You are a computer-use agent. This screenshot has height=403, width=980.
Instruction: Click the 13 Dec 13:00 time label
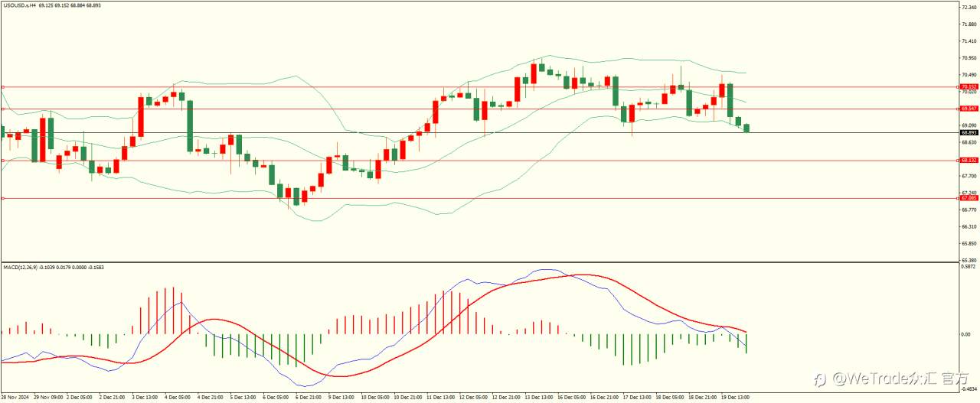tap(540, 398)
